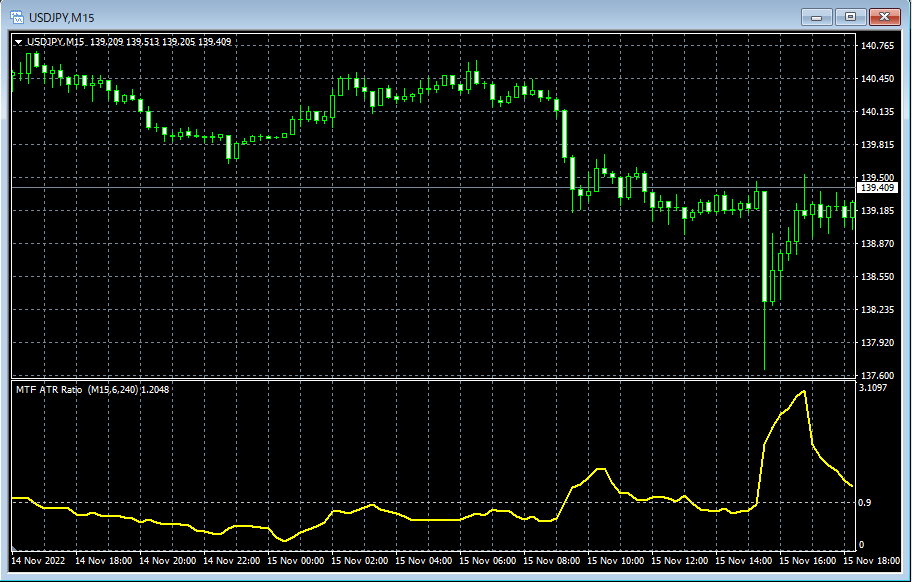
Task: Select the 137.920 price scale label
Action: pos(877,342)
